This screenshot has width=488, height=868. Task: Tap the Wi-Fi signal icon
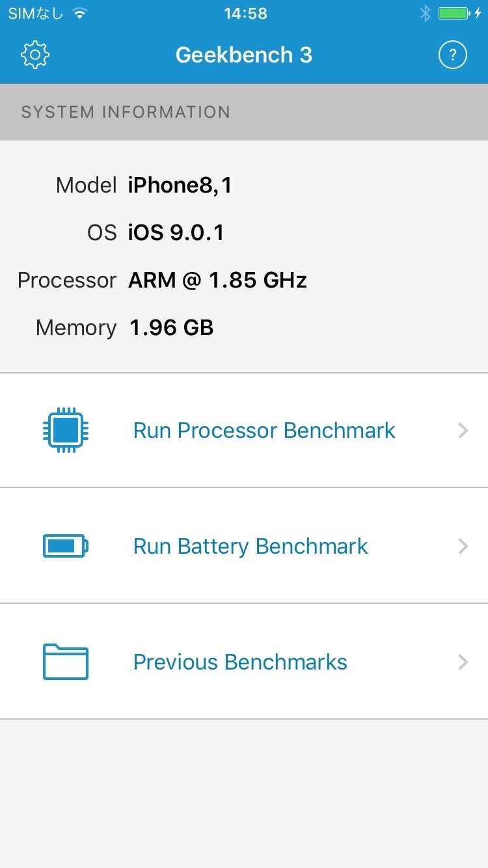[79, 14]
